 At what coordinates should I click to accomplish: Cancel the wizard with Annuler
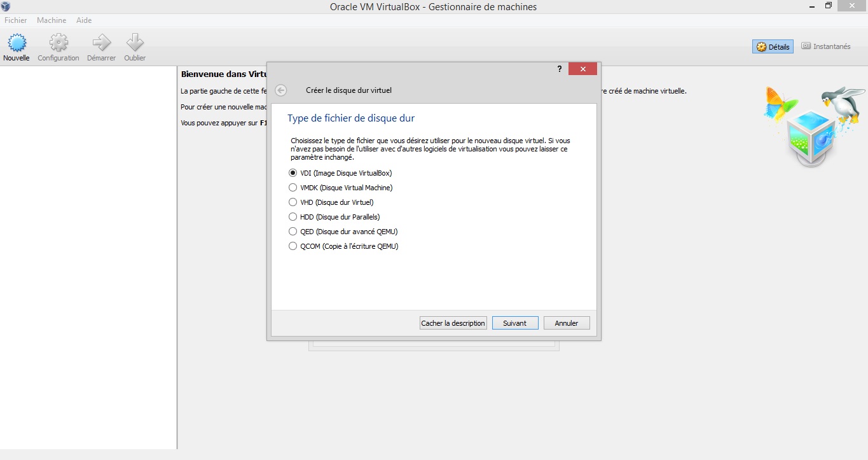point(567,323)
